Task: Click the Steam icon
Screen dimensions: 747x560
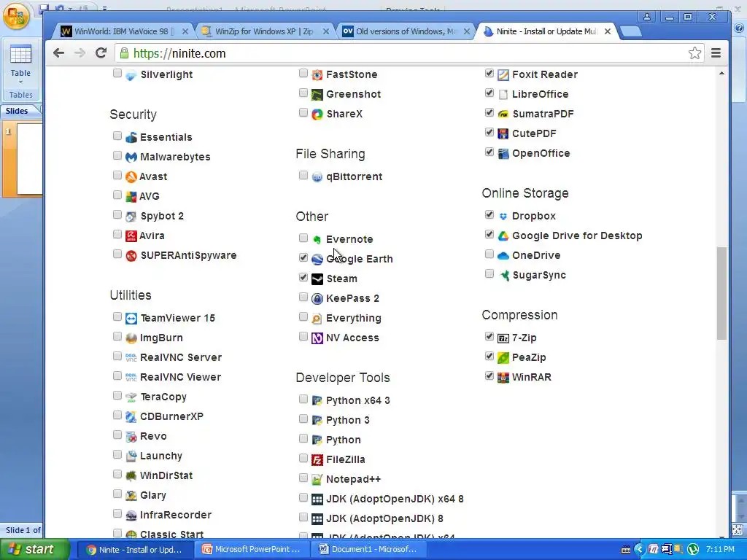Action: coord(317,279)
